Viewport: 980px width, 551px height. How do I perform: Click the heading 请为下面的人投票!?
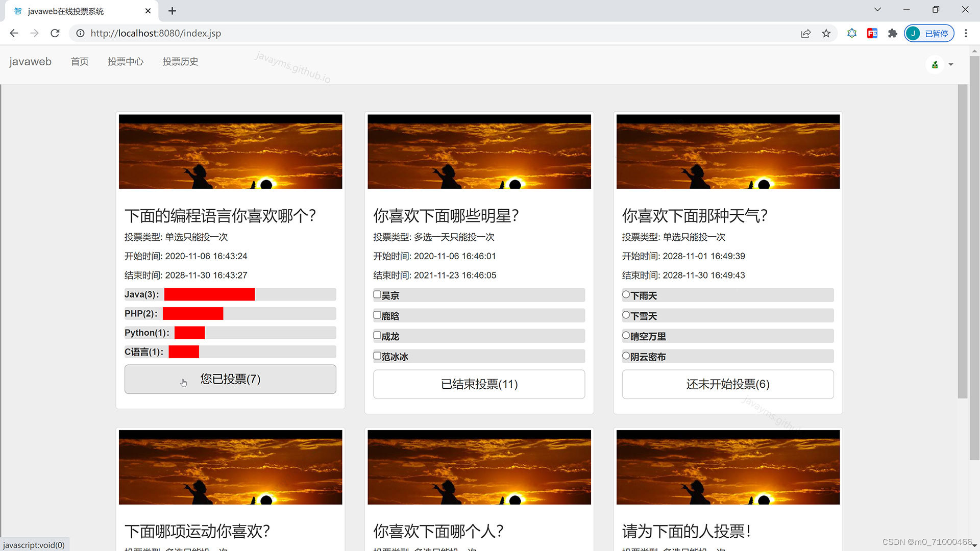[687, 532]
